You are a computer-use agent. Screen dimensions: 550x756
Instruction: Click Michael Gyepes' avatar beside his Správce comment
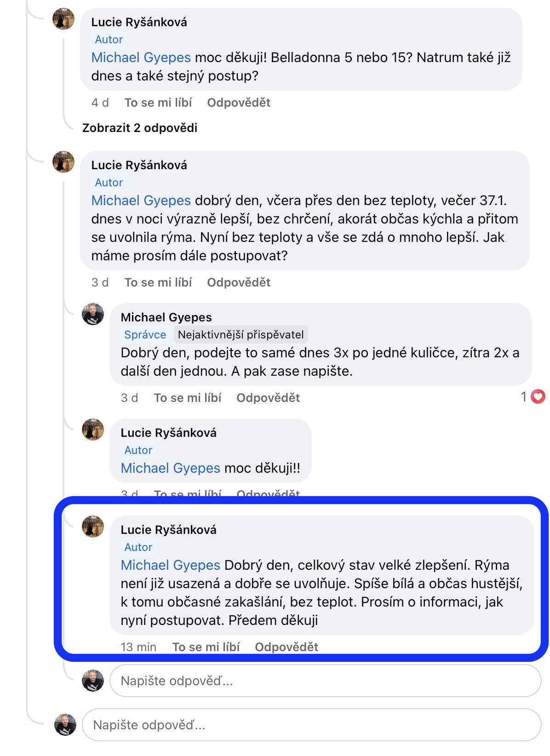click(93, 315)
